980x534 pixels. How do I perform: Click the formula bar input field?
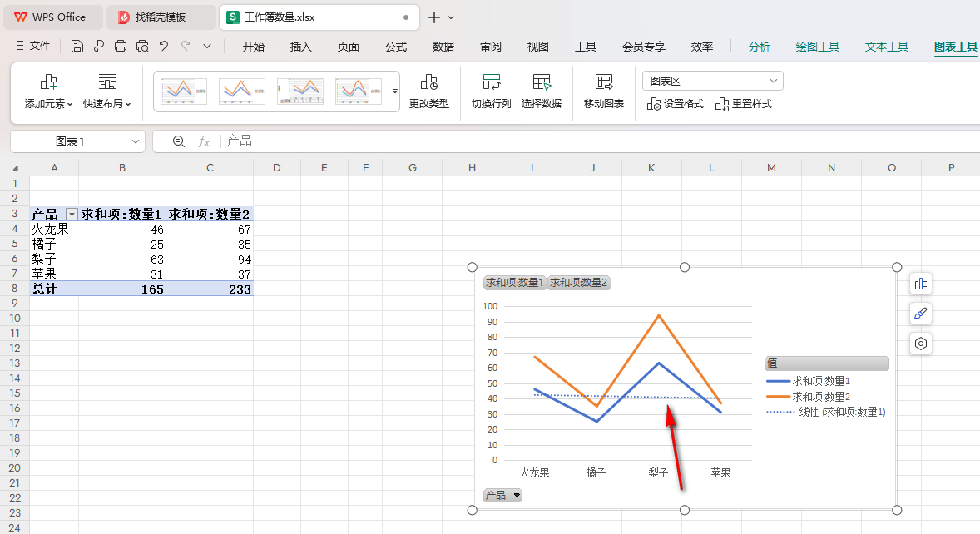click(x=600, y=141)
